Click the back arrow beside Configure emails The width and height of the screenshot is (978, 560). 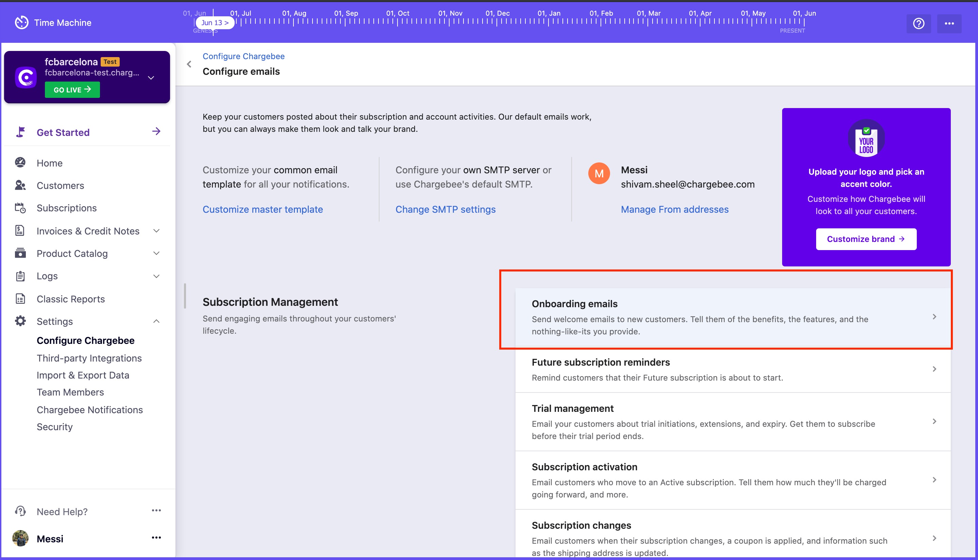189,64
